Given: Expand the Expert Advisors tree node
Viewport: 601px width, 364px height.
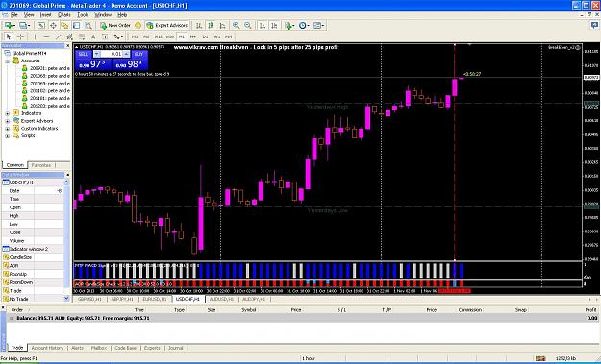Looking at the screenshot, I should [x=8, y=121].
